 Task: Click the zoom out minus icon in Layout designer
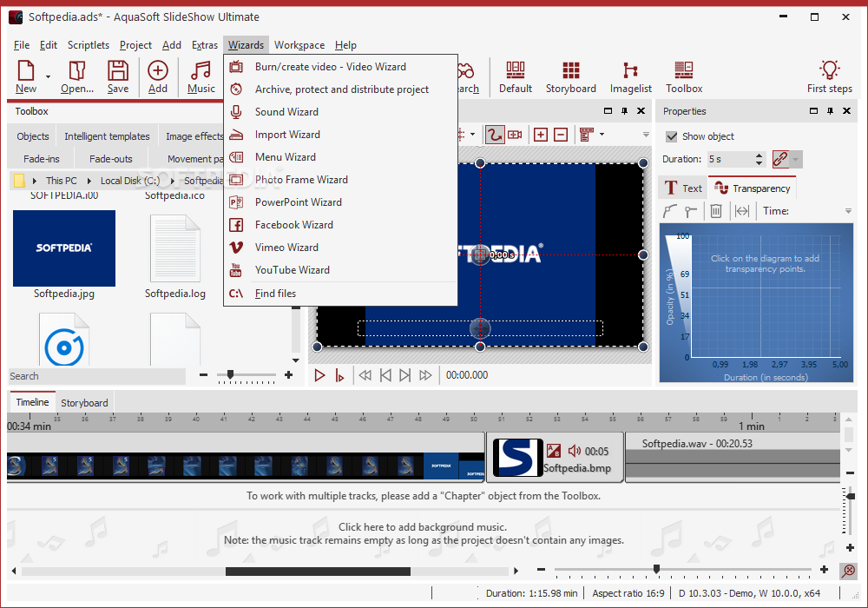tap(561, 135)
